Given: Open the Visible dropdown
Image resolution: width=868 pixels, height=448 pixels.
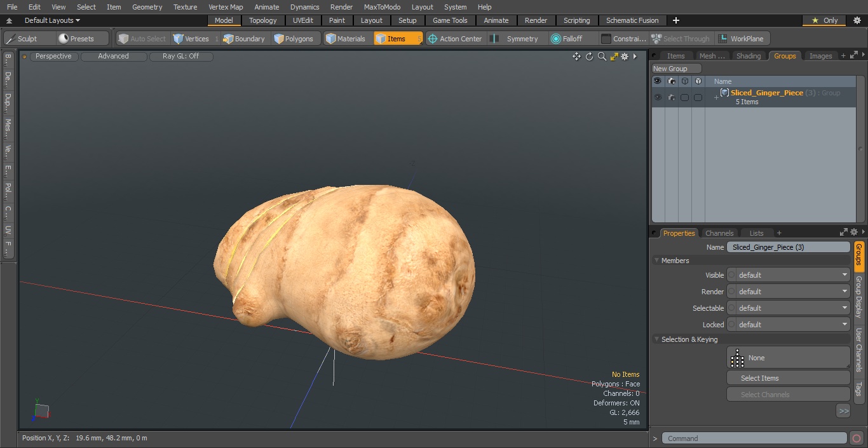Looking at the screenshot, I should point(789,275).
